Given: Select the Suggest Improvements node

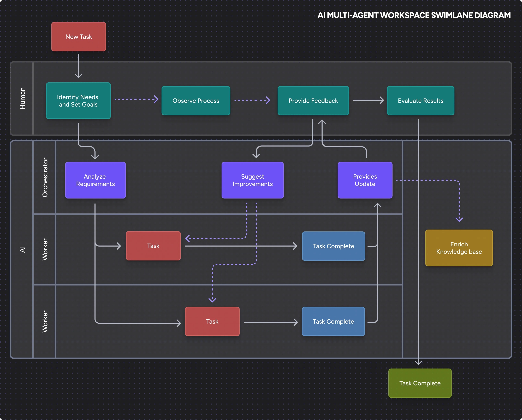Looking at the screenshot, I should click(253, 180).
